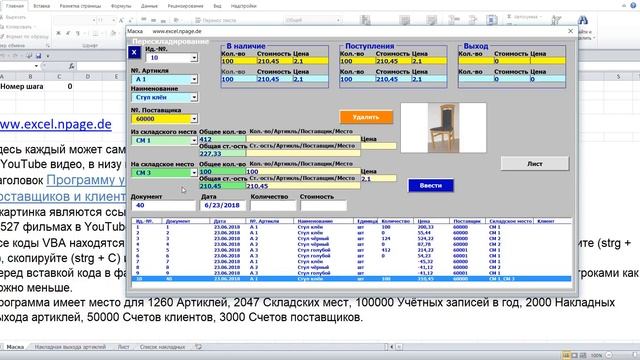Switch to Разметка страницы ribbon tab
640x360 pixels.
pos(80,6)
